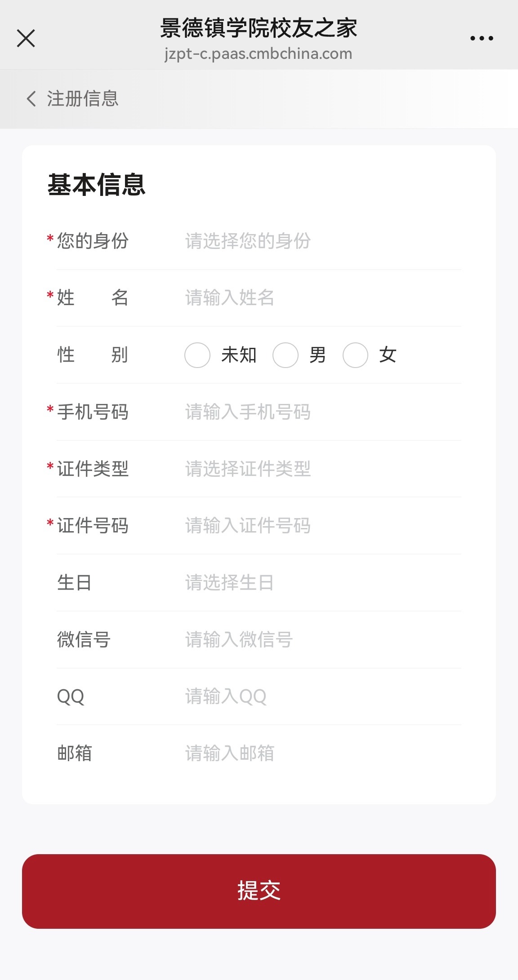Screen dimensions: 518x980
Task: Open the 请选择证件类型 ID type picker
Action: click(x=315, y=469)
